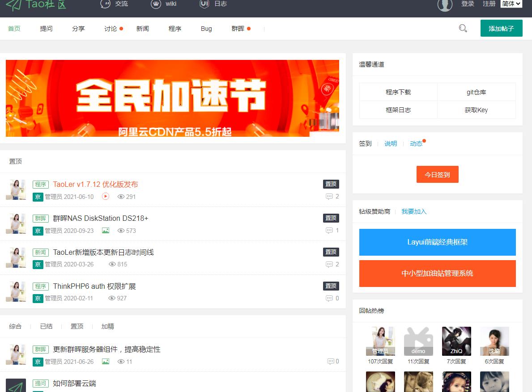
Task: Click the play icon on the TaoLer v1.7.12 post
Action: [x=106, y=196]
